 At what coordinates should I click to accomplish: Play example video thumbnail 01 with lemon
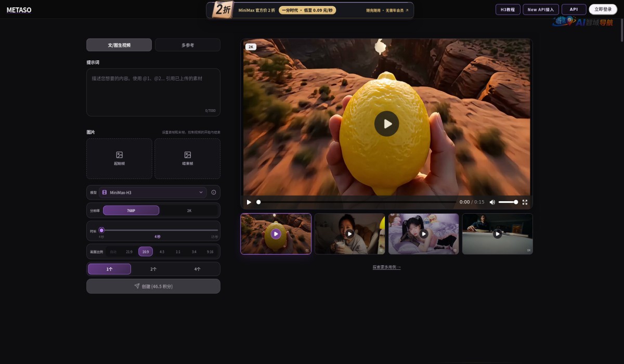(x=276, y=234)
